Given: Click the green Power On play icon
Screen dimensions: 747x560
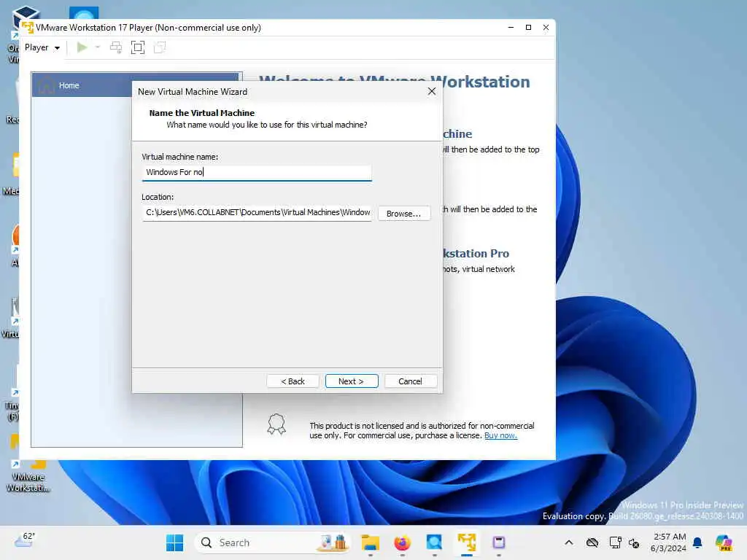Looking at the screenshot, I should (82, 47).
